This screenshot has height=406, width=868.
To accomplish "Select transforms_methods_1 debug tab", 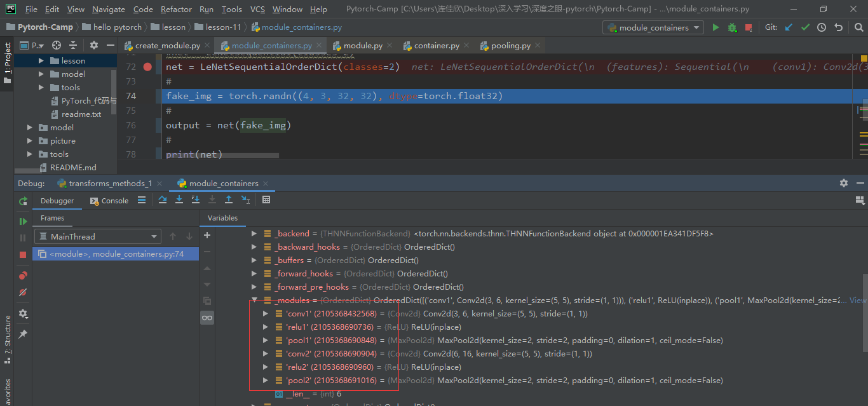I will click(x=109, y=183).
